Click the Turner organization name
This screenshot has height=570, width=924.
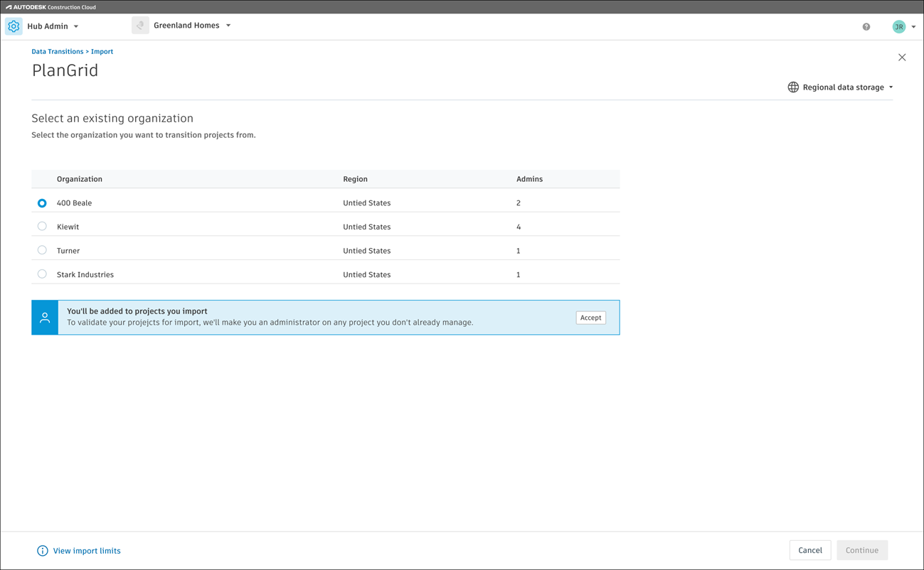coord(68,251)
